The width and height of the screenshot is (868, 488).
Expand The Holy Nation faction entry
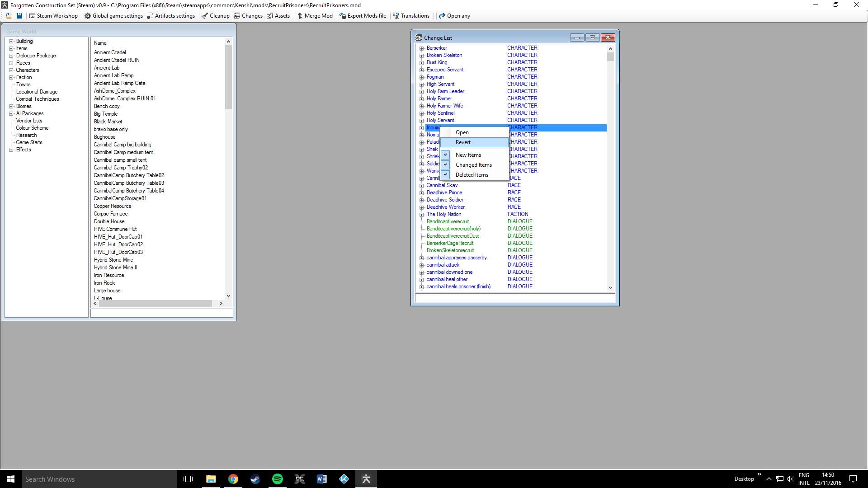(x=421, y=215)
